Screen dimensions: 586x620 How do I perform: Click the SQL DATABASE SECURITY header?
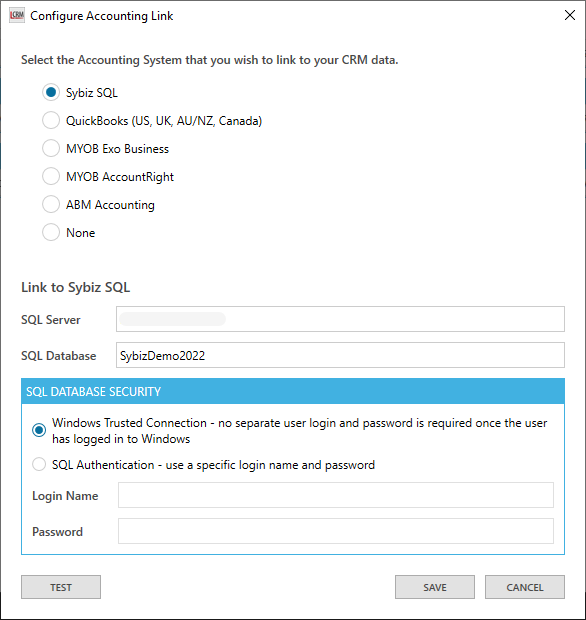[x=293, y=391]
